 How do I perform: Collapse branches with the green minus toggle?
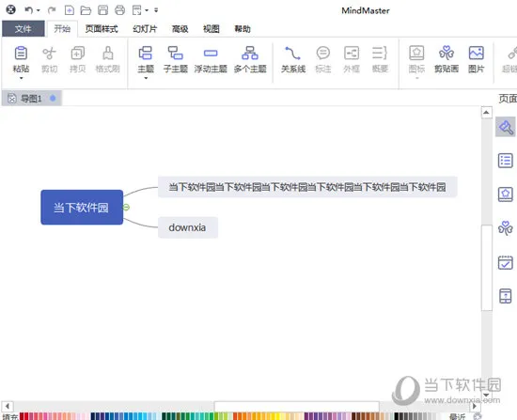[x=126, y=208]
